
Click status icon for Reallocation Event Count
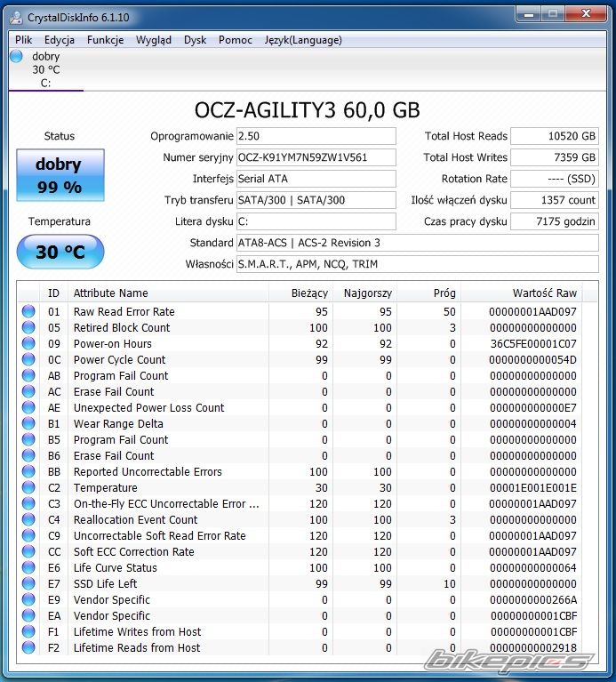tap(28, 520)
